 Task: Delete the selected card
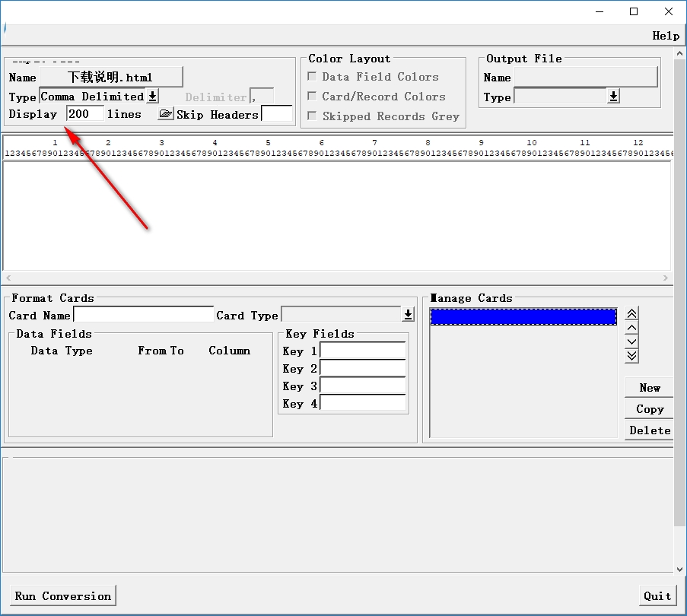coord(649,430)
